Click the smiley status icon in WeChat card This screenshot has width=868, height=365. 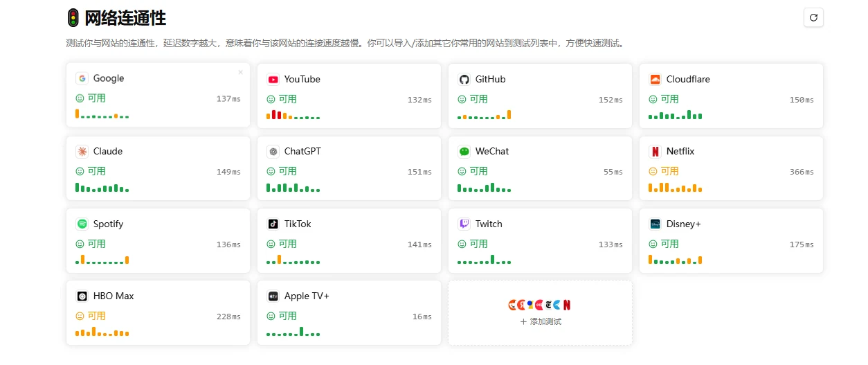click(x=462, y=171)
